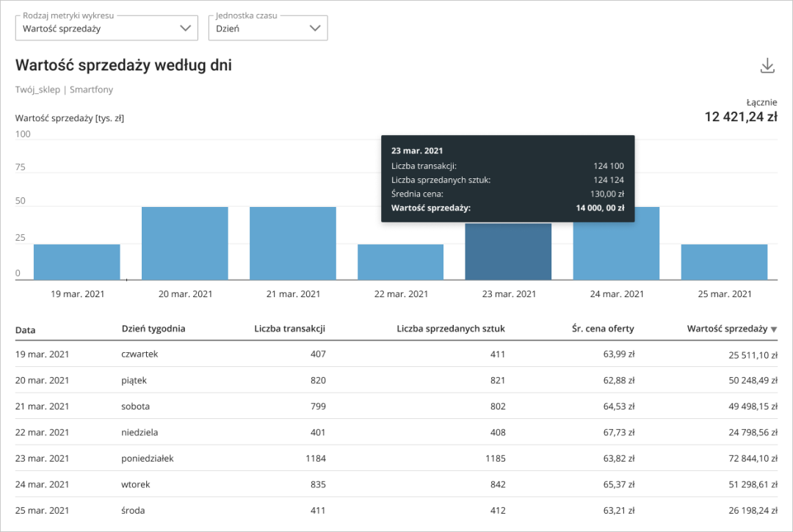Click the Dzień tygodnia column header
This screenshot has height=532, width=793.
[153, 329]
